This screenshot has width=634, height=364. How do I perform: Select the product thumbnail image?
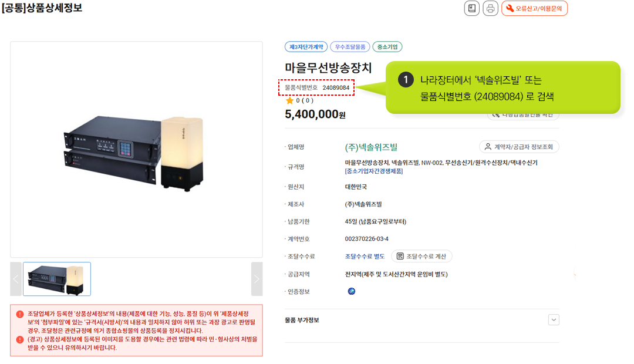pyautogui.click(x=57, y=279)
